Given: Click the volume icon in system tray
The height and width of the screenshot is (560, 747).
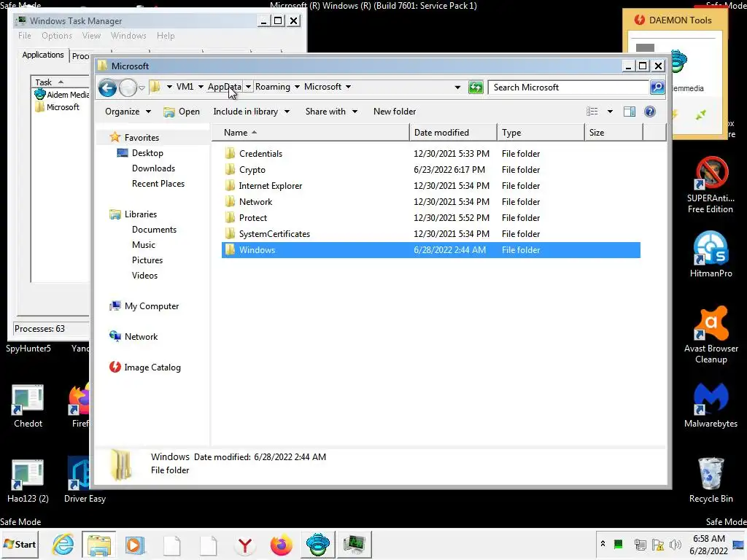Looking at the screenshot, I should 675,544.
